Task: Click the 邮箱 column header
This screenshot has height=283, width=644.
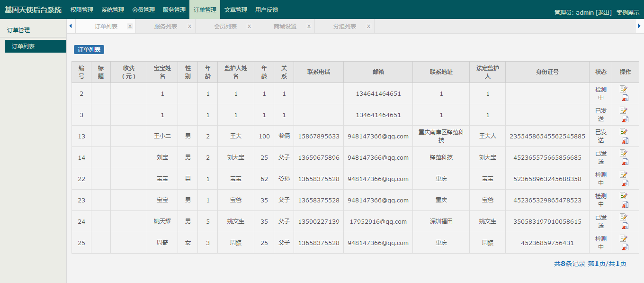Action: pos(378,72)
